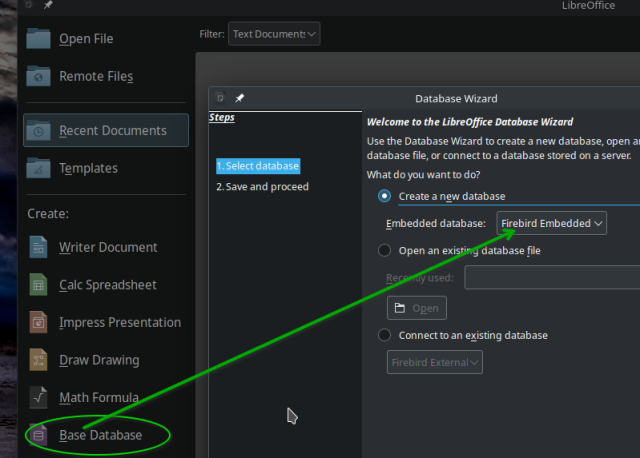The width and height of the screenshot is (640, 458).
Task: Click the Remote Files globe folder icon
Action: [x=39, y=76]
